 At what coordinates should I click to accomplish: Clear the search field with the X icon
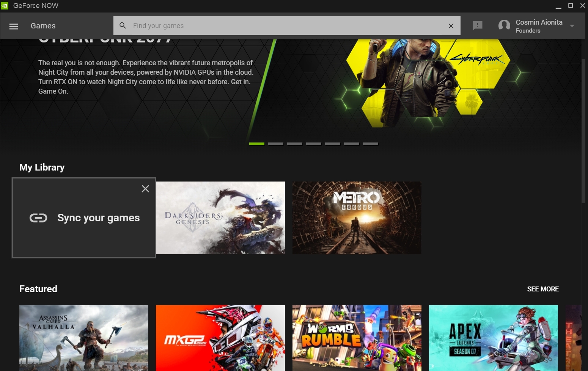coord(451,26)
